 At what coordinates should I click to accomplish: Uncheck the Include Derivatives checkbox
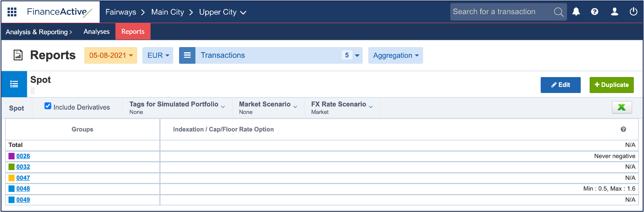[48, 106]
